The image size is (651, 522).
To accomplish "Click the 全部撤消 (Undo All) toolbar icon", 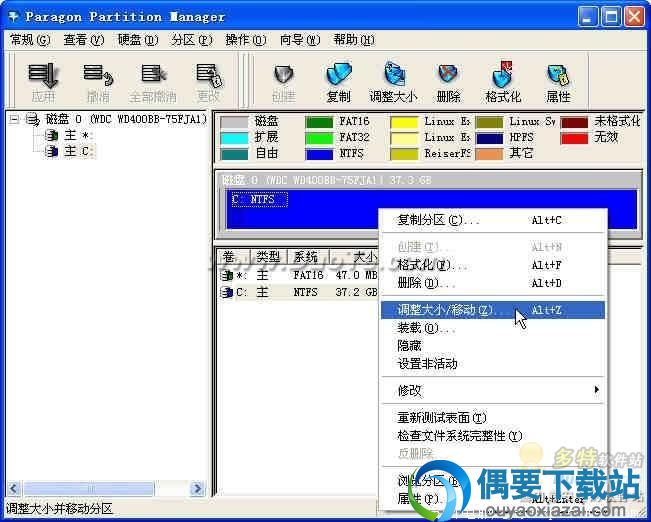I will click(x=153, y=75).
